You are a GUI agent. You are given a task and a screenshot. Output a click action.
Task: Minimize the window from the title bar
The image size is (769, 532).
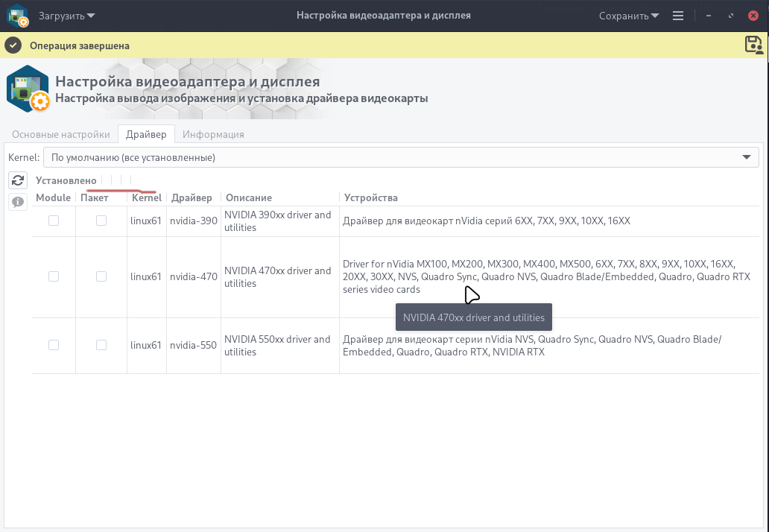pyautogui.click(x=708, y=16)
